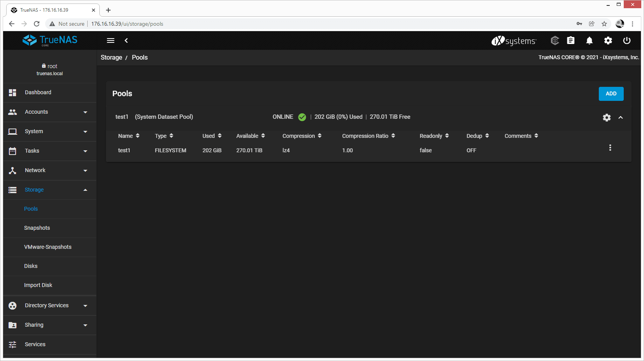Image resolution: width=644 pixels, height=361 pixels.
Task: Sort by the Readonly column
Action: pos(434,136)
